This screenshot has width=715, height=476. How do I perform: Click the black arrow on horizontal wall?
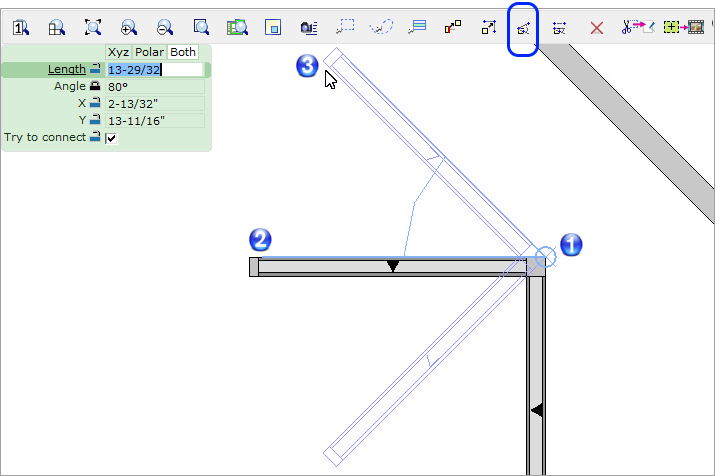393,266
